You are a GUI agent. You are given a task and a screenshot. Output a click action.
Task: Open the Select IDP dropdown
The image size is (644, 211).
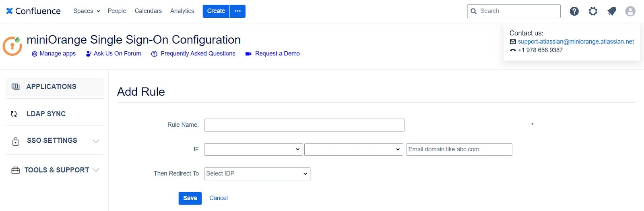257,174
